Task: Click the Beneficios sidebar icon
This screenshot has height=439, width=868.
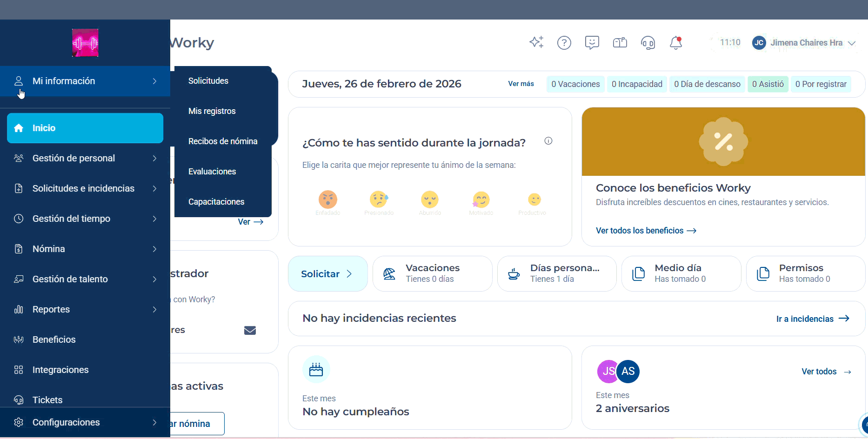Action: pyautogui.click(x=19, y=339)
